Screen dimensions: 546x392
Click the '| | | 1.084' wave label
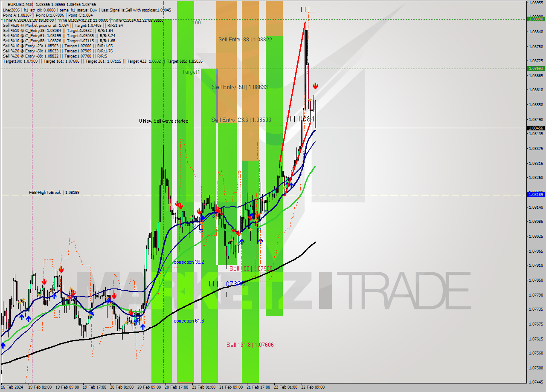tap(301, 119)
